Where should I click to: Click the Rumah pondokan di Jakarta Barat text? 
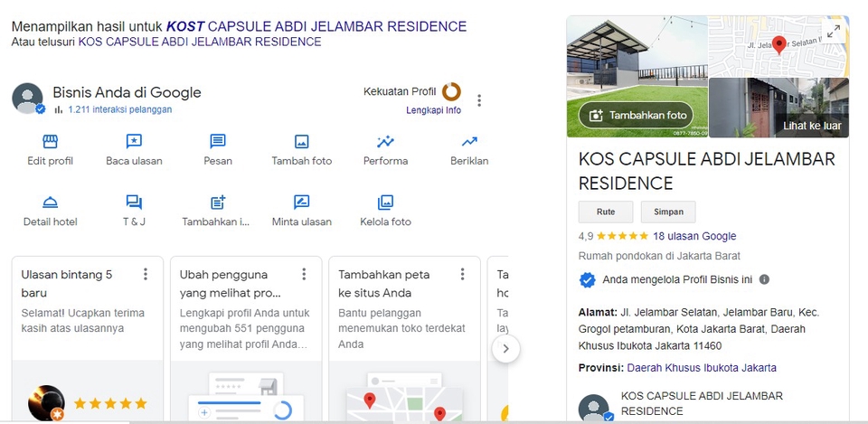[659, 256]
